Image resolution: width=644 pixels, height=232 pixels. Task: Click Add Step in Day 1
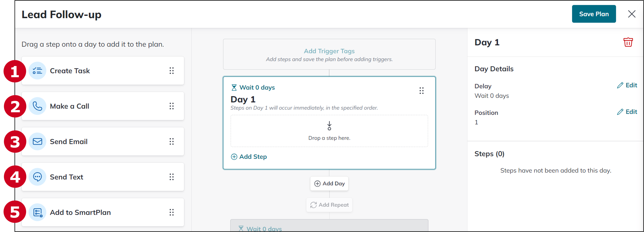[x=249, y=157]
